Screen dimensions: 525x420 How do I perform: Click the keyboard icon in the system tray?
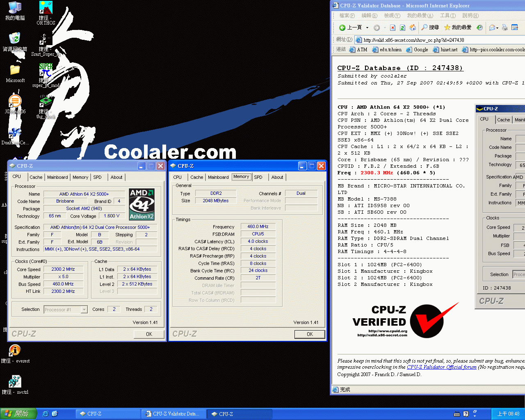coord(457,414)
